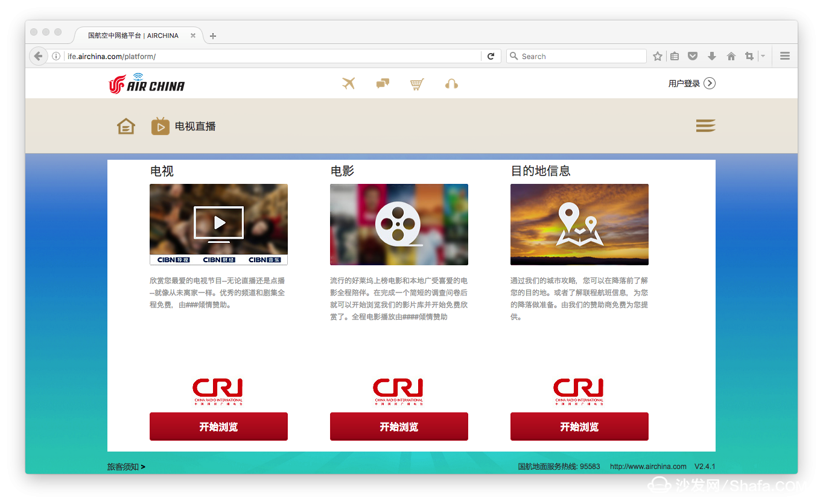This screenshot has width=823, height=504.
Task: Open the 旅客须知 footer link
Action: [x=126, y=467]
